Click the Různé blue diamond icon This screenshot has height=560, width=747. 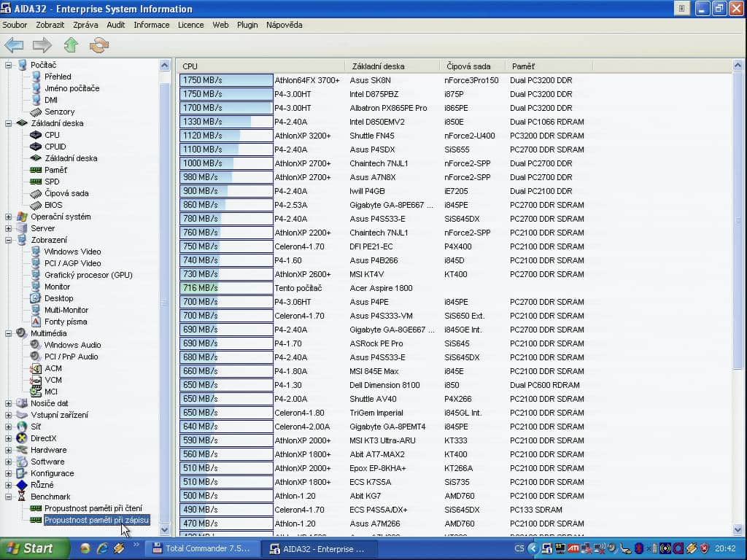point(22,485)
